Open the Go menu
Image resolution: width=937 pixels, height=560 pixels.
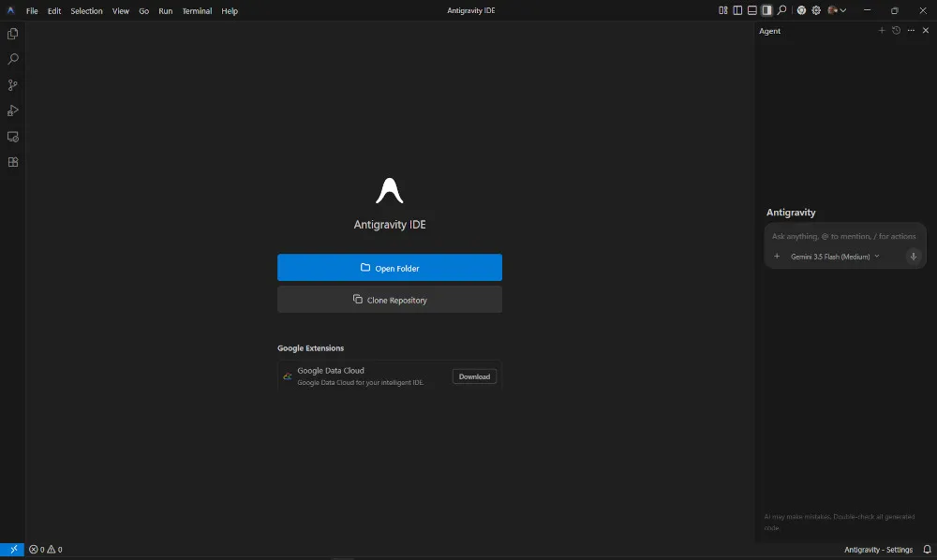144,10
